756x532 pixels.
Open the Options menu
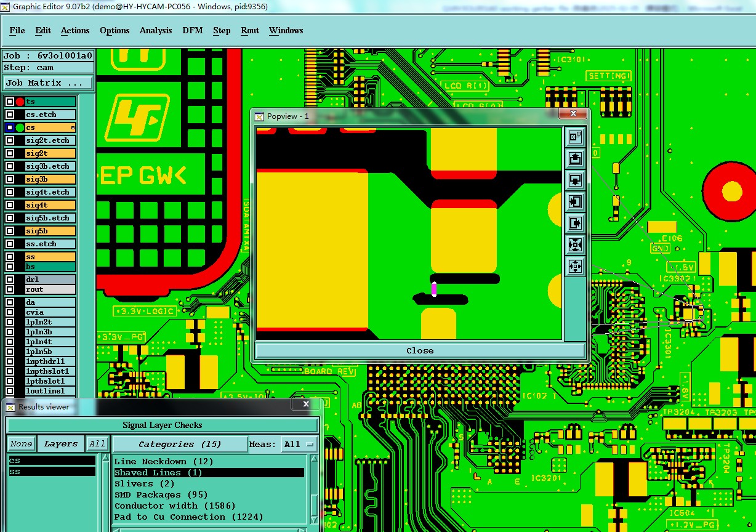115,30
